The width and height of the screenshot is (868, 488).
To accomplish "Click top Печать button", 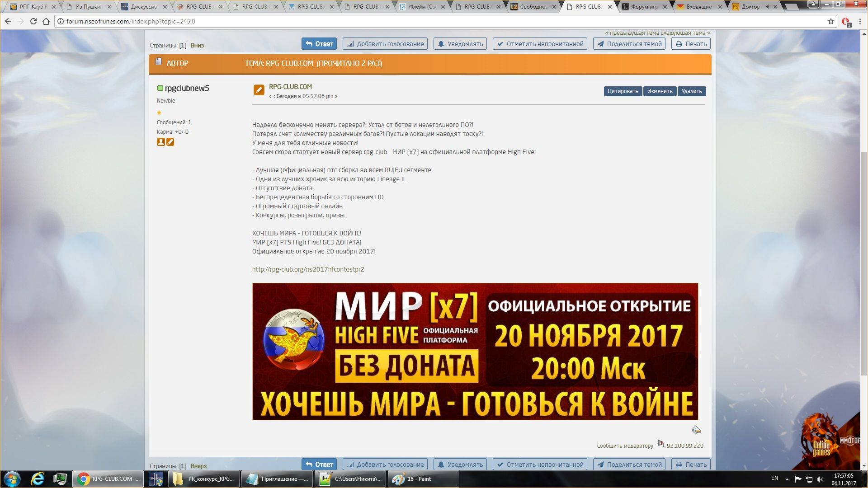I will pyautogui.click(x=691, y=44).
